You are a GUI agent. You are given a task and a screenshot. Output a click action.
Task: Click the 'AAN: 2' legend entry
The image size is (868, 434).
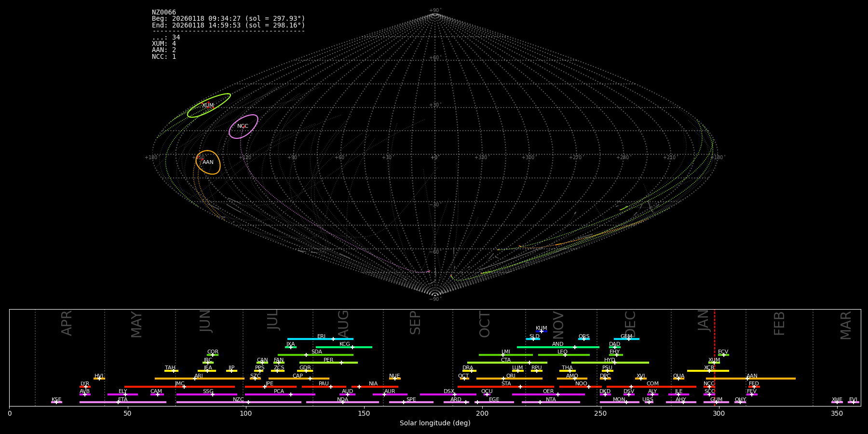(164, 50)
